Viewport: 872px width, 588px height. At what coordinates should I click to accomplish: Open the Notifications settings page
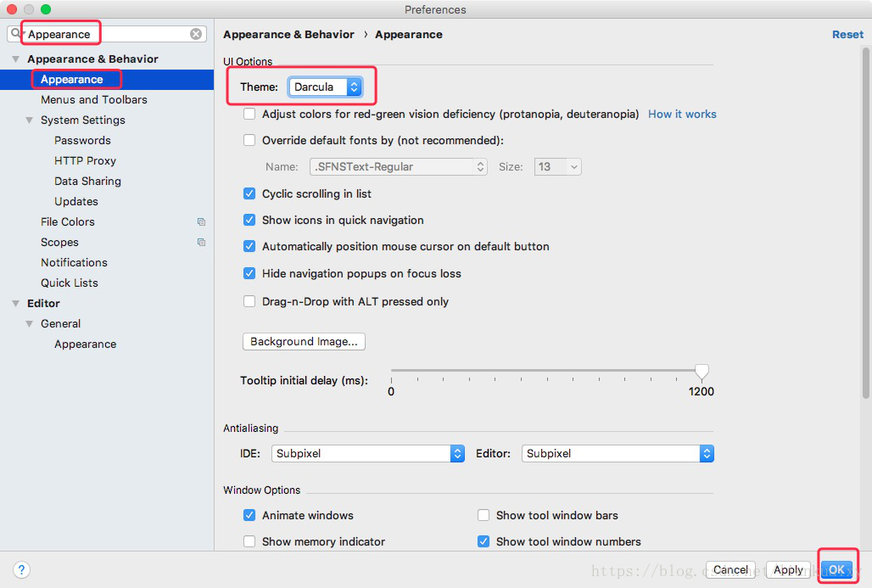point(74,262)
